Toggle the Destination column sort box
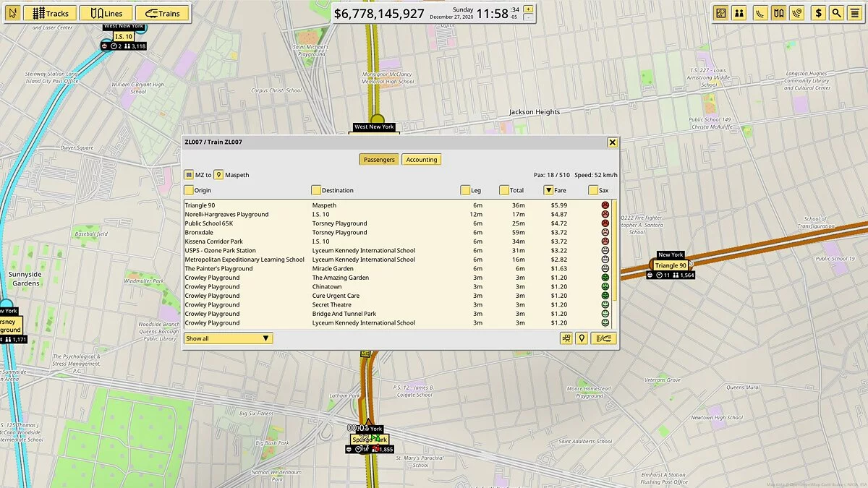 point(316,190)
